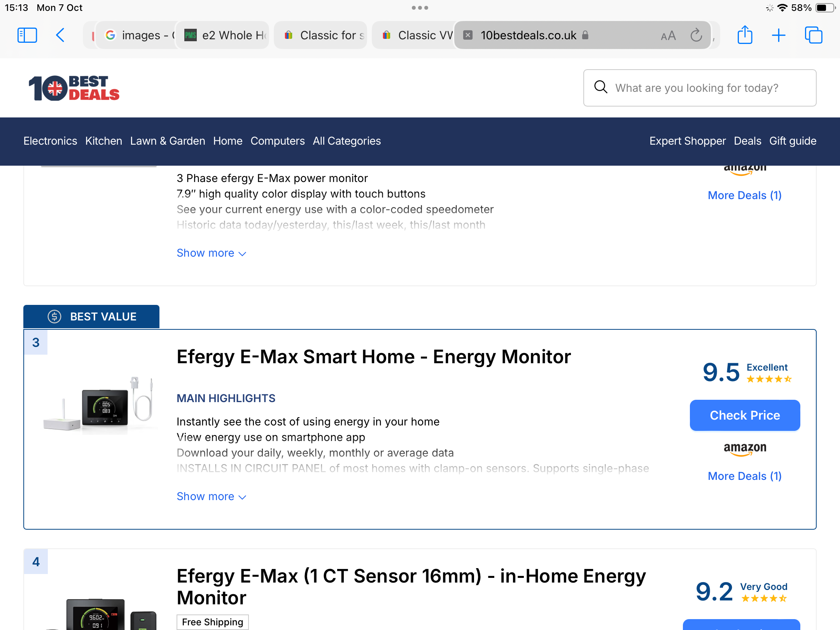Open the AA reader text options
The image size is (840, 630).
coord(668,36)
